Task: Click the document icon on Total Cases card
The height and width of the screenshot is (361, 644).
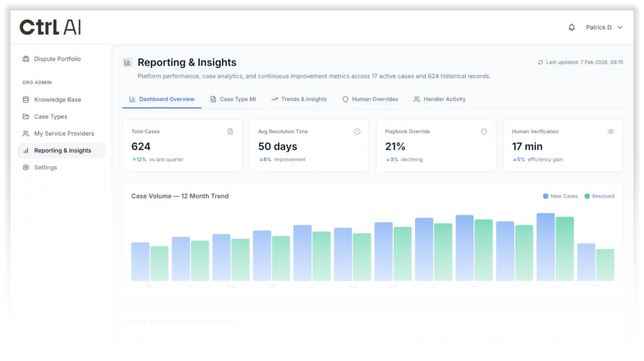Action: [x=230, y=131]
